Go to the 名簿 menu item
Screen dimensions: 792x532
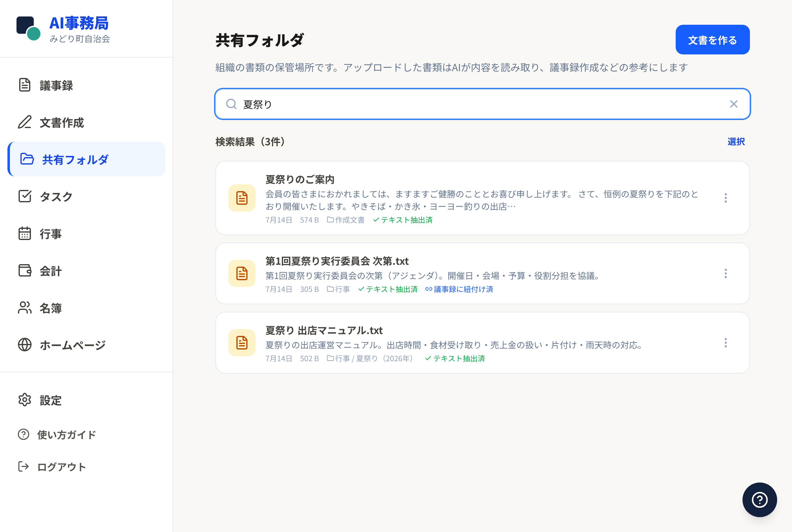coord(86,308)
